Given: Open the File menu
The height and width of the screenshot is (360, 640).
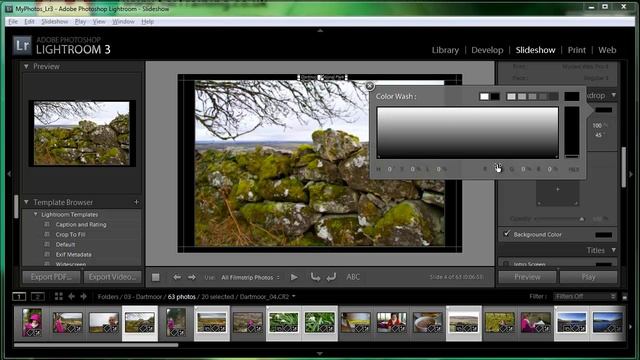Looking at the screenshot, I should [13, 22].
